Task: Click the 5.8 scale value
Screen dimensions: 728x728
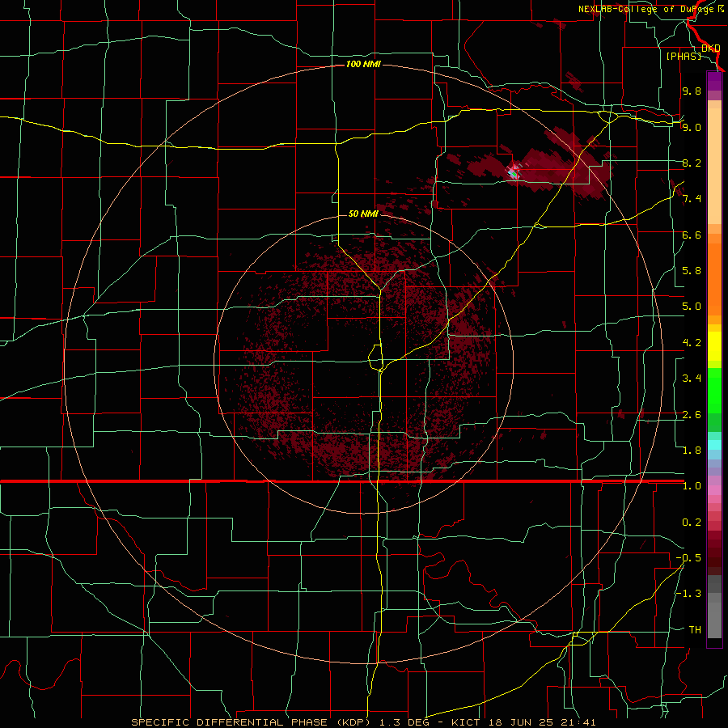Action: (692, 271)
